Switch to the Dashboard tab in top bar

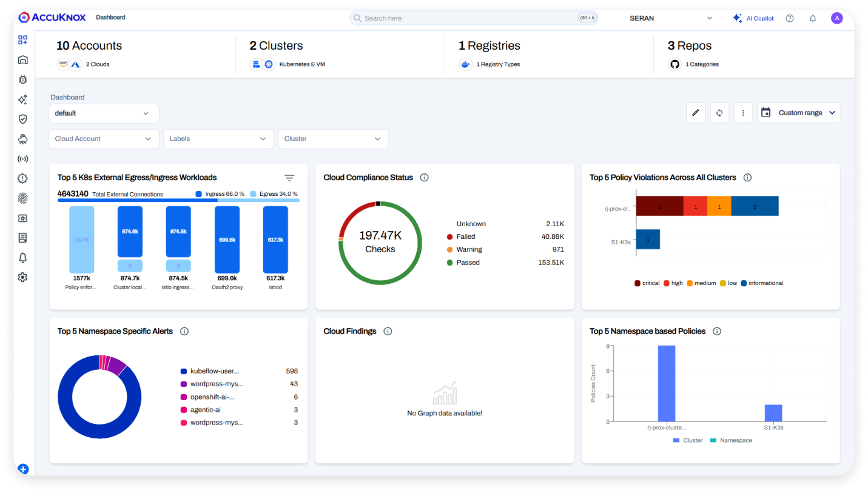point(110,17)
